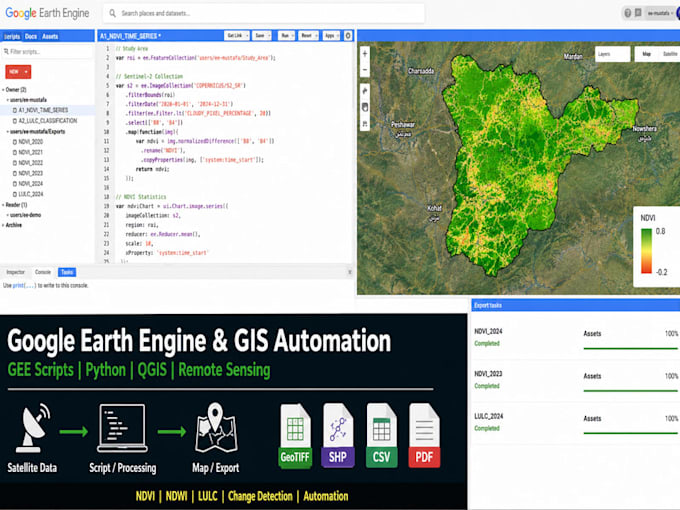
Task: Collapse the users/ee-mustafa folder
Action: [x=8, y=100]
